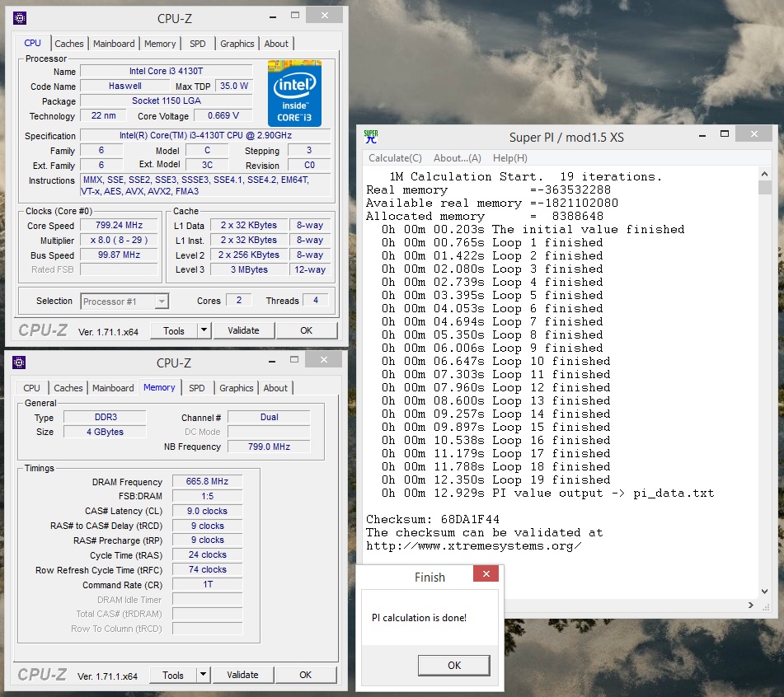Click the CPU-Z app icon in top window
This screenshot has height=697, width=784.
click(20, 18)
